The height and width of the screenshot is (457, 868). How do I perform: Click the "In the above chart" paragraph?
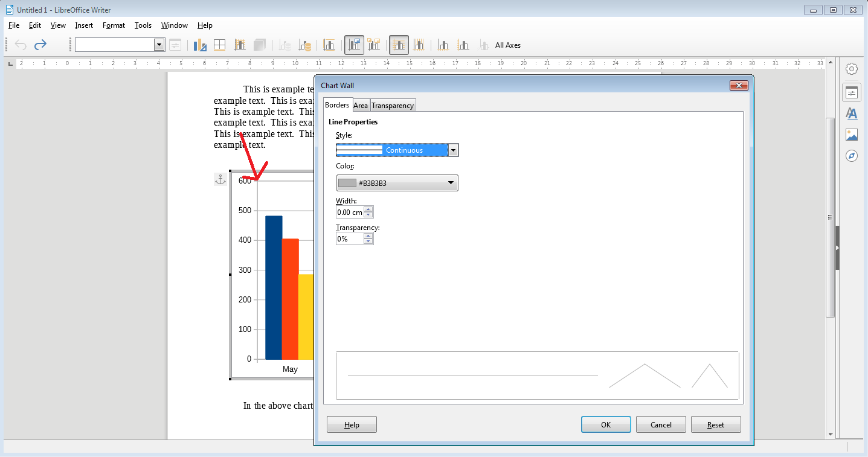[x=278, y=406]
